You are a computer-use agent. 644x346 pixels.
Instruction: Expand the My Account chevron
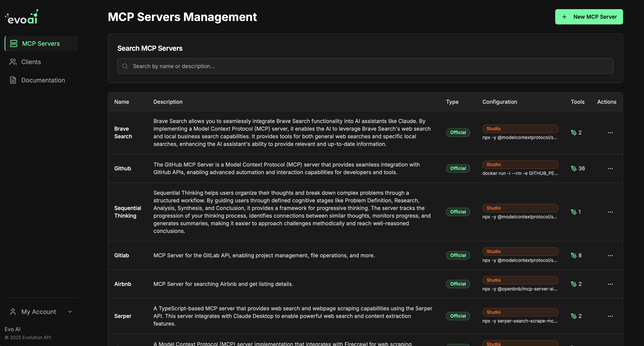(70, 312)
